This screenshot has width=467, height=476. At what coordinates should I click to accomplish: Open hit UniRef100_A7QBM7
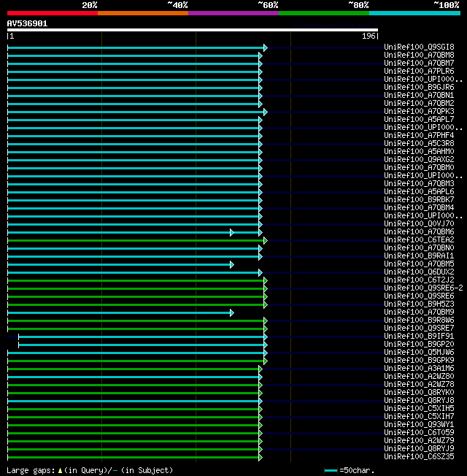click(x=419, y=63)
